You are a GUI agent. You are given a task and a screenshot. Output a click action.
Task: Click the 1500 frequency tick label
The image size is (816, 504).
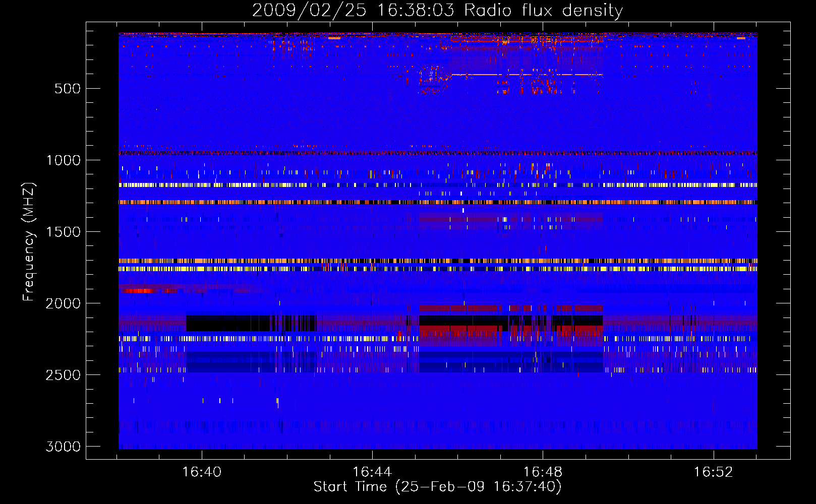[x=63, y=232]
